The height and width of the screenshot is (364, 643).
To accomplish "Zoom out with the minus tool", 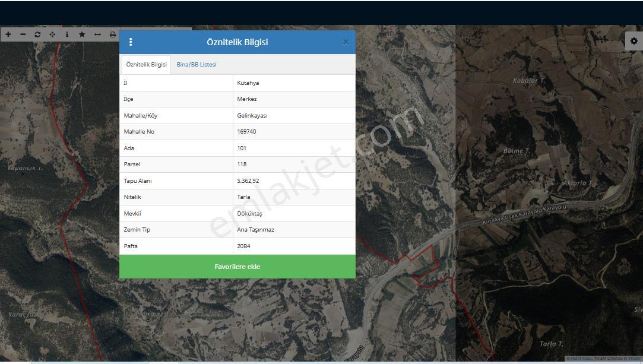I will point(23,34).
